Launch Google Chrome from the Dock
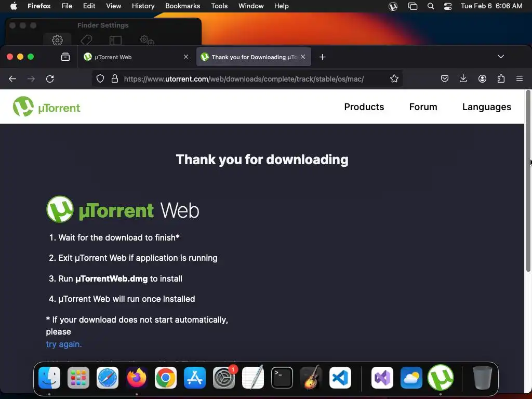The image size is (532, 399). 166,378
